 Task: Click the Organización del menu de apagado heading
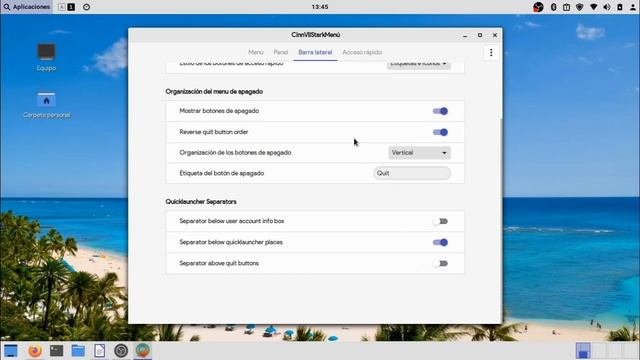point(214,91)
